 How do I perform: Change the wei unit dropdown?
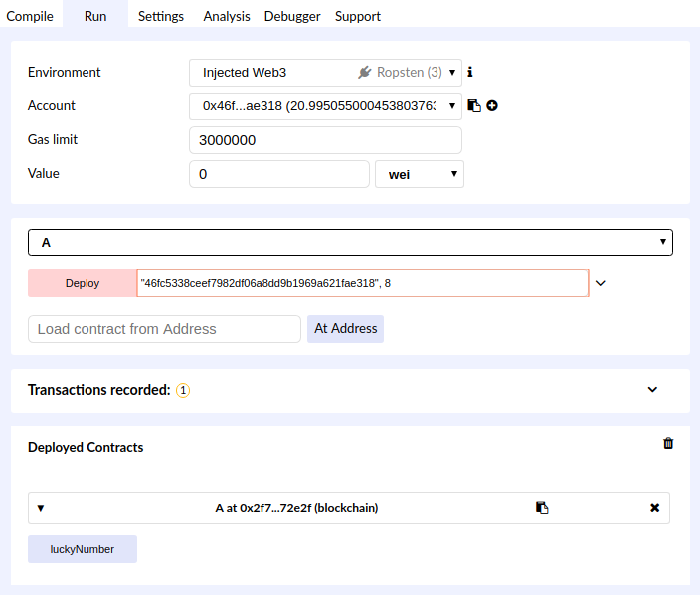(x=419, y=174)
